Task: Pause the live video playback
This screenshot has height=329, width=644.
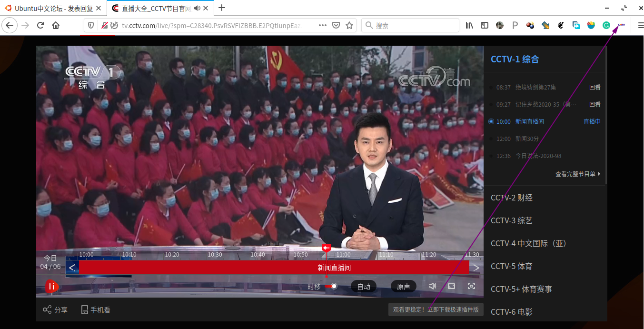Action: pos(52,286)
